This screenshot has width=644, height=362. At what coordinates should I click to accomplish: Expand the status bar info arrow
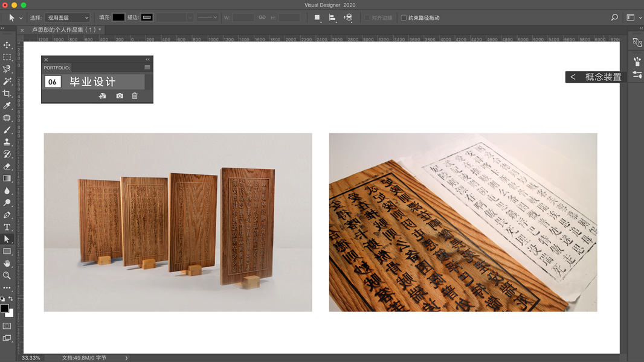click(126, 358)
